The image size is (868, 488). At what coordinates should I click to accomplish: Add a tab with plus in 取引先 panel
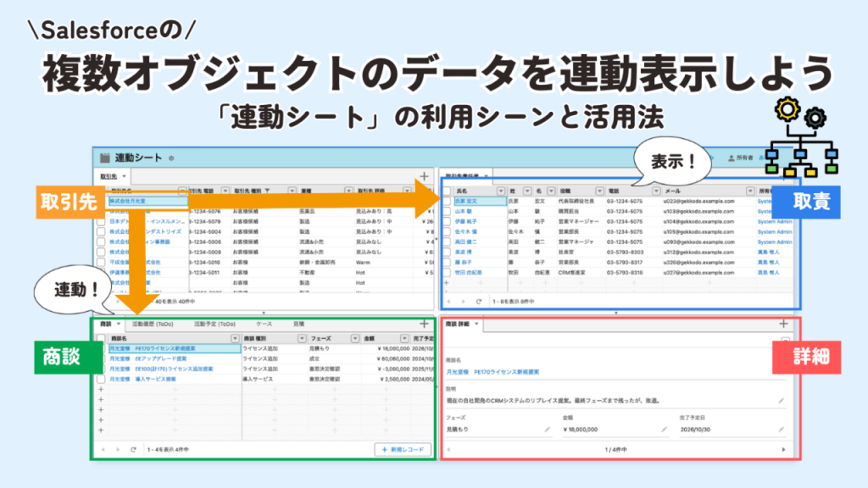click(424, 176)
